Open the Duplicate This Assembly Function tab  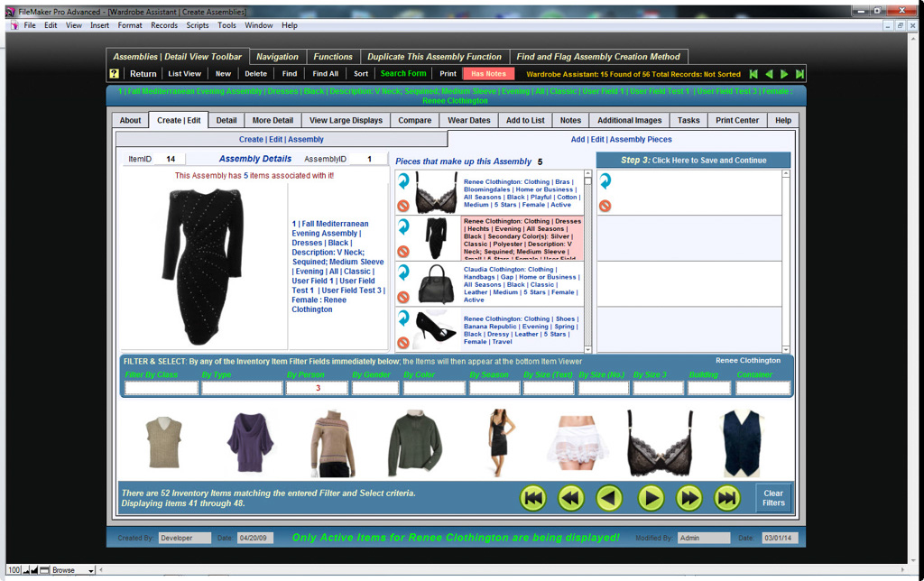pyautogui.click(x=434, y=57)
